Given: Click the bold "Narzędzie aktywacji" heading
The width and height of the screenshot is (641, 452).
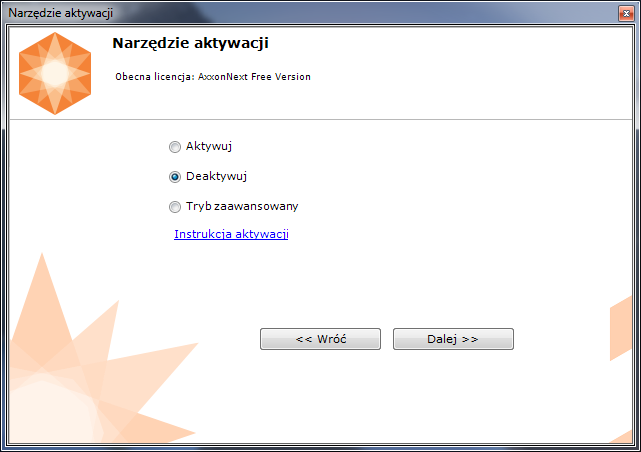Looking at the screenshot, I should click(x=190, y=43).
